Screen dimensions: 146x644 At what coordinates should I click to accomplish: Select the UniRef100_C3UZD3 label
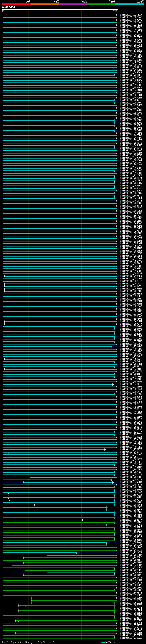[131, 58]
